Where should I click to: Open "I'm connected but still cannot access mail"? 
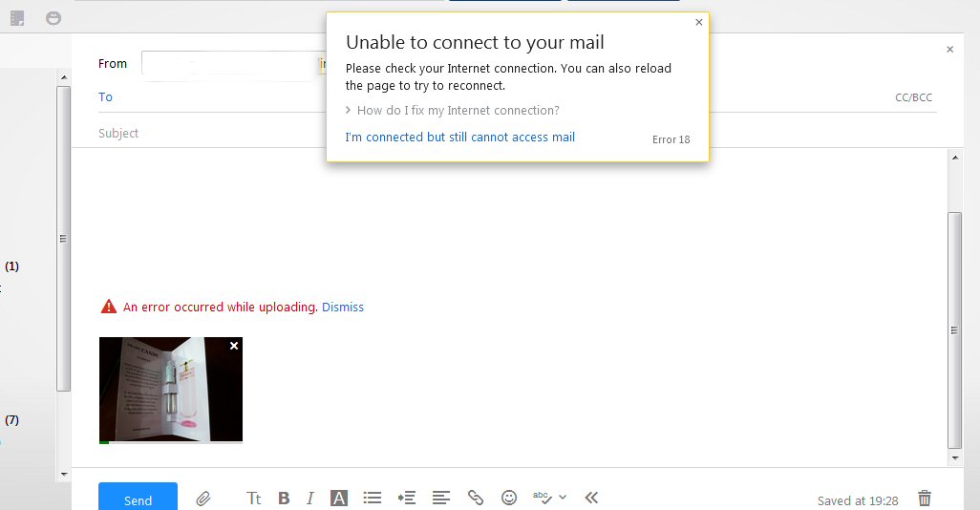click(459, 138)
